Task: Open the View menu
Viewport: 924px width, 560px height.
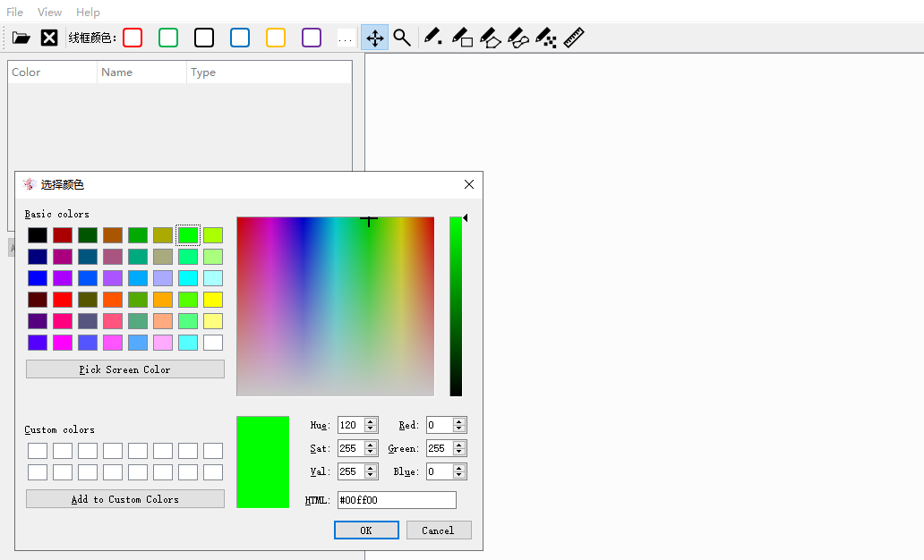Action: [x=49, y=12]
